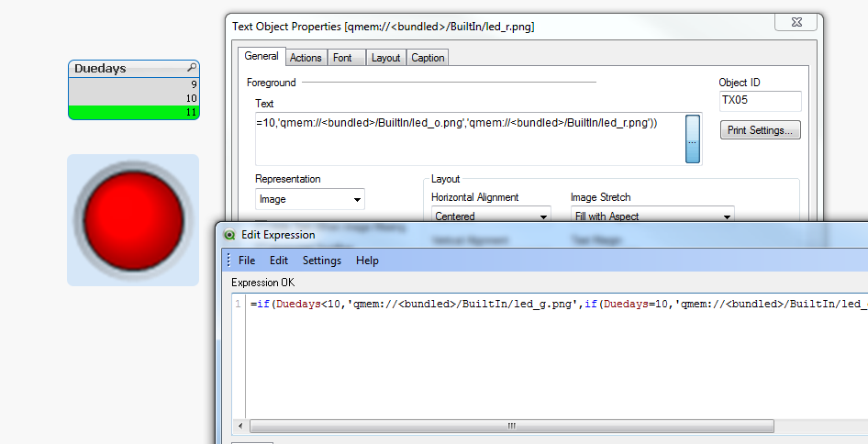Image resolution: width=868 pixels, height=444 pixels.
Task: Click the Expression OK status text
Action: [x=263, y=283]
